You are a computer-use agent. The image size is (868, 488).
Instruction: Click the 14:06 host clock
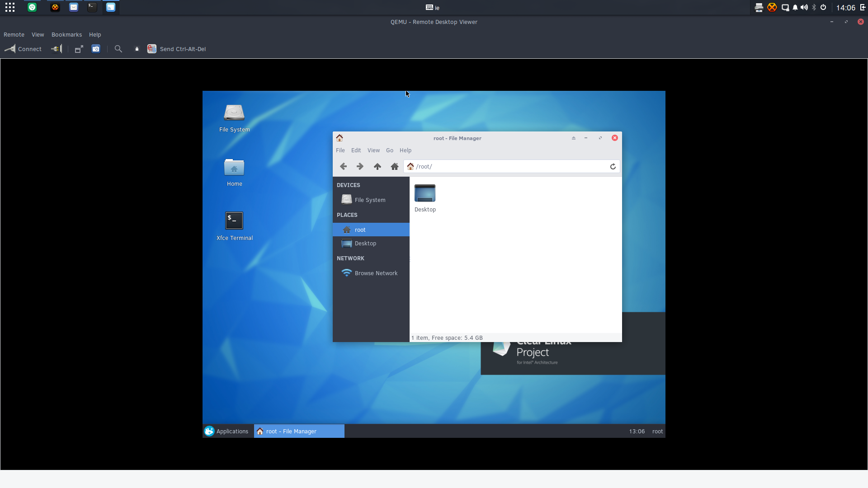pos(845,8)
